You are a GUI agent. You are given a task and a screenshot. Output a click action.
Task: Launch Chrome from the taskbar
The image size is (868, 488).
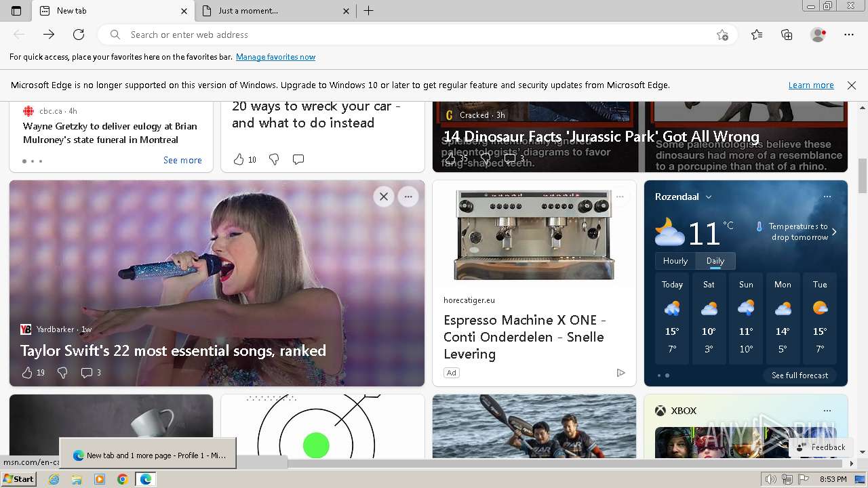point(122,479)
